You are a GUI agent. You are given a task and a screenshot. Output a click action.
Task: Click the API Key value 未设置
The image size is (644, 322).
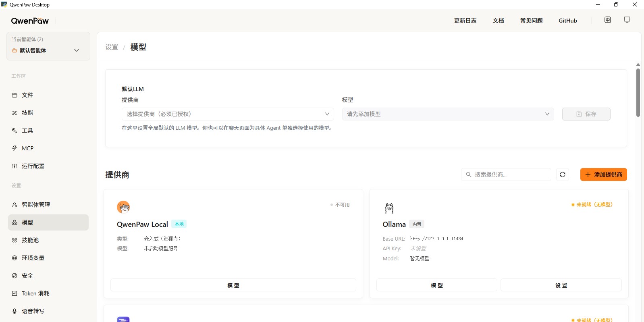(418, 249)
